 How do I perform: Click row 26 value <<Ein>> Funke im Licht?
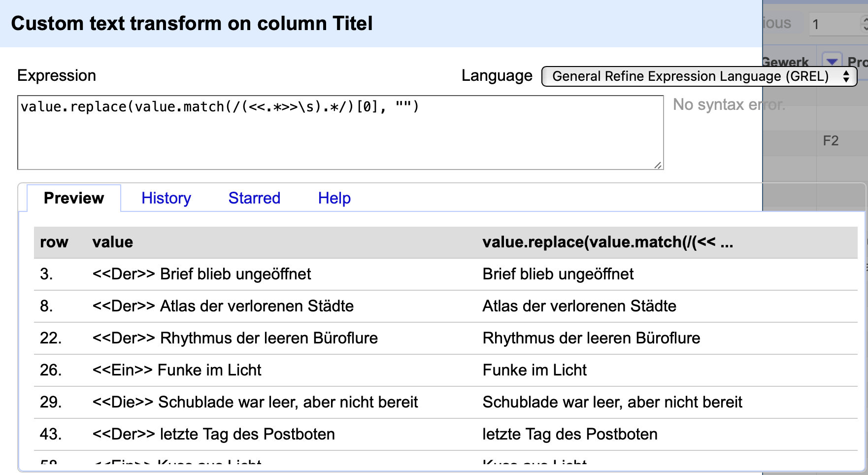pos(177,370)
